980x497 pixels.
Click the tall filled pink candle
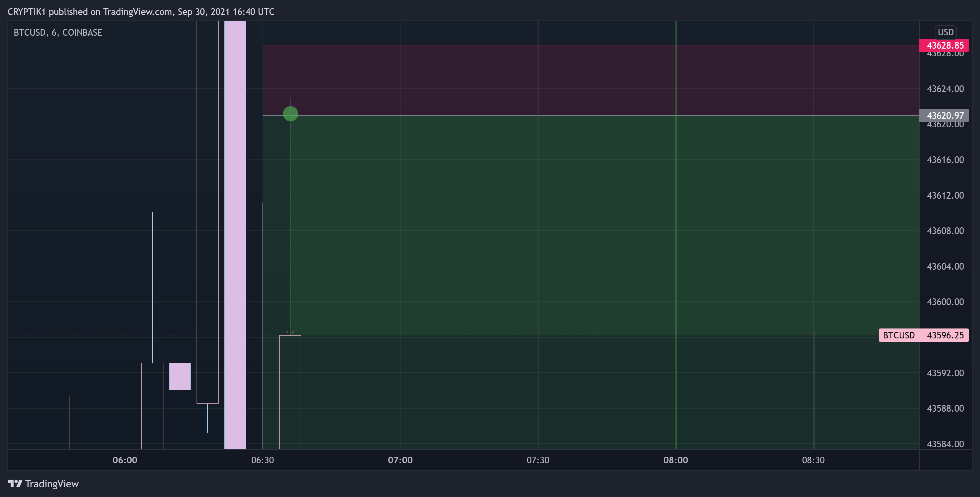235,235
